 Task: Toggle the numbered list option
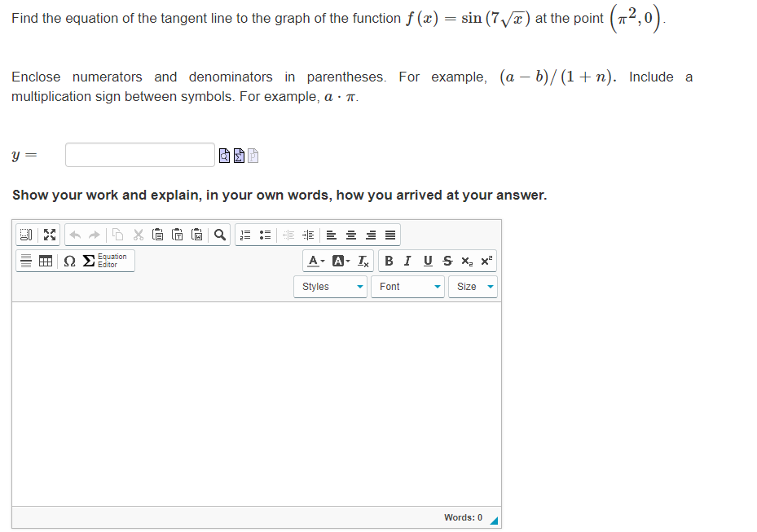[x=245, y=235]
